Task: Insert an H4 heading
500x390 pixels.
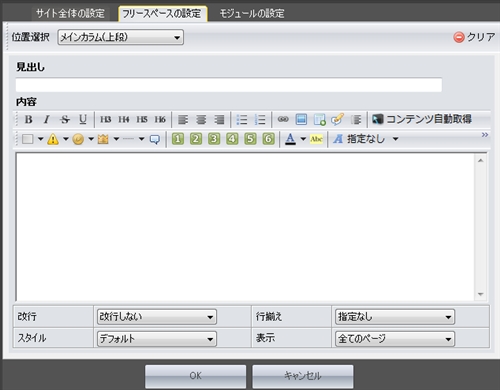Action: 124,119
